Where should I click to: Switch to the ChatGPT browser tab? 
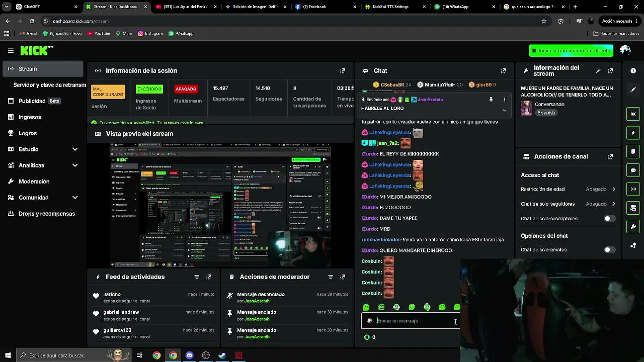coord(46,7)
